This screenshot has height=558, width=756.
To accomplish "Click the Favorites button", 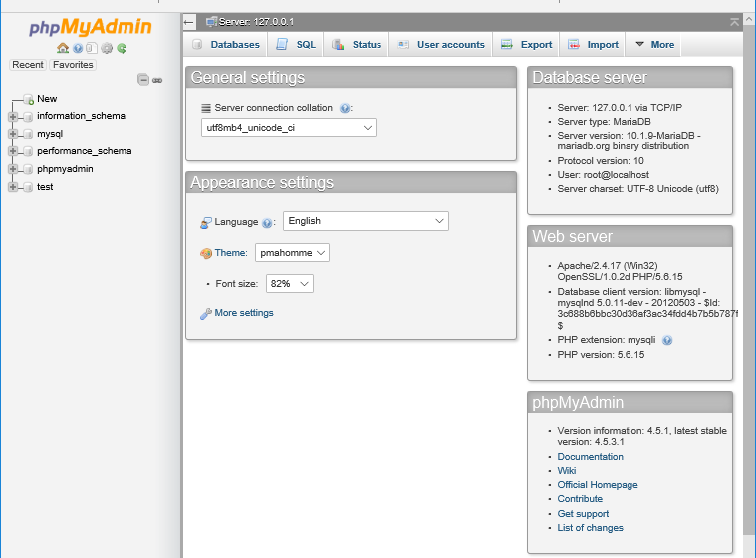I will pos(73,65).
